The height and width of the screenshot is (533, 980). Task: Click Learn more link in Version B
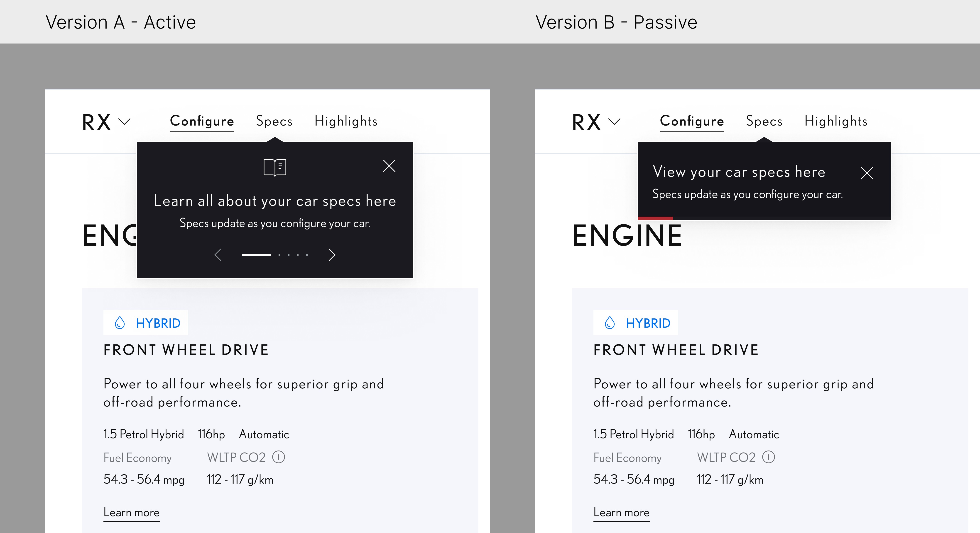(x=621, y=512)
